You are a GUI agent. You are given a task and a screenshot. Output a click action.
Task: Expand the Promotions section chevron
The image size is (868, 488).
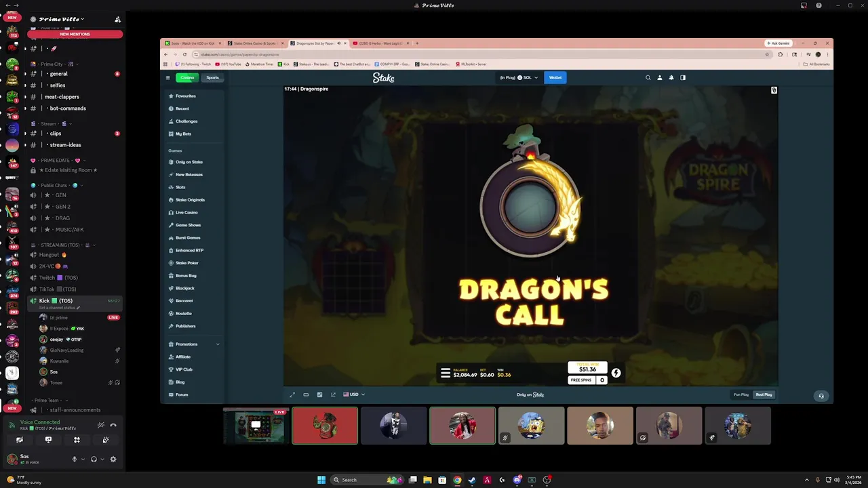218,344
